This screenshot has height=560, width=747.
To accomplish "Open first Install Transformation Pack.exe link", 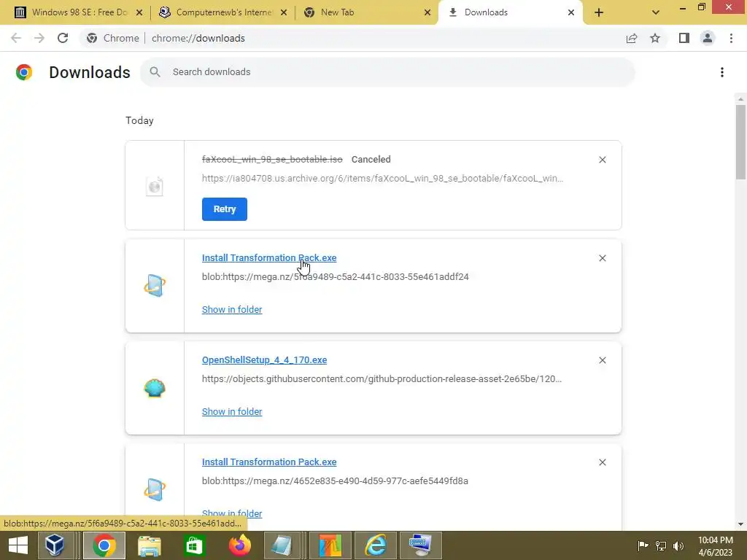I will pos(269,257).
